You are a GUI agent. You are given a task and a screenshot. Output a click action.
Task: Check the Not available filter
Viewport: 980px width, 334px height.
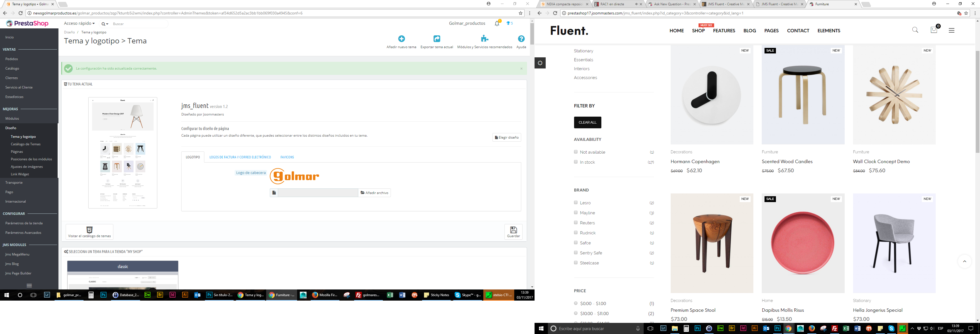(x=575, y=152)
